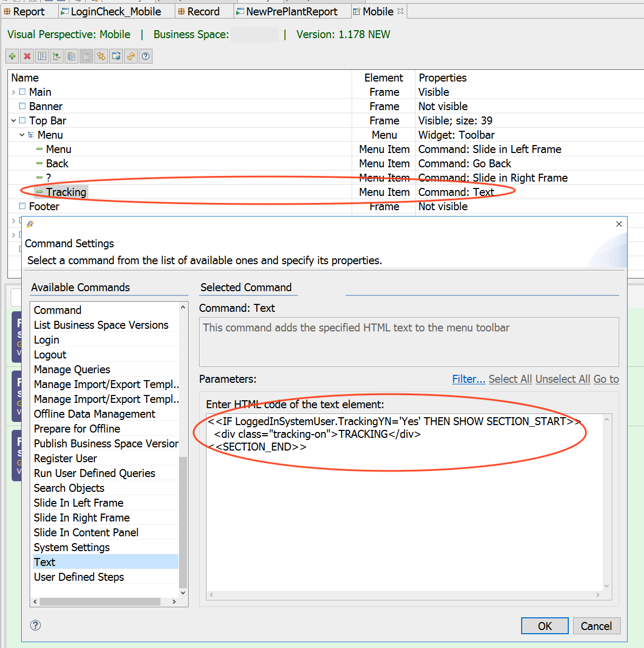Click the green plus add icon

point(12,56)
